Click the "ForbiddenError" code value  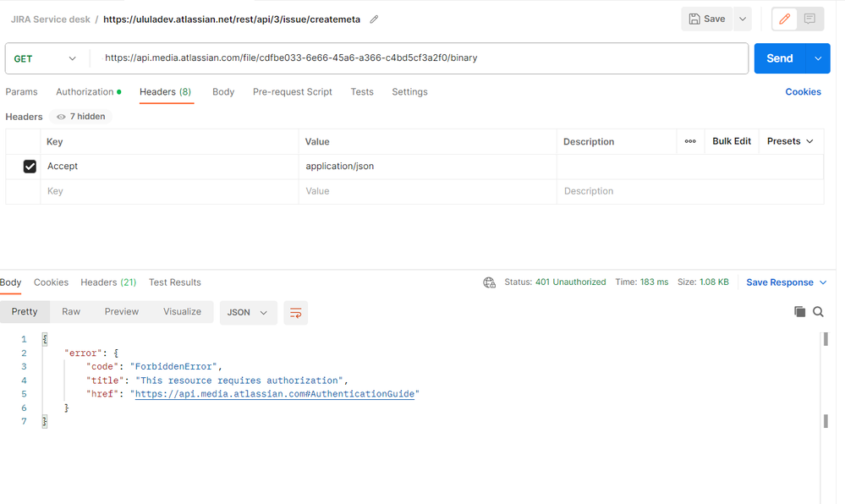173,366
